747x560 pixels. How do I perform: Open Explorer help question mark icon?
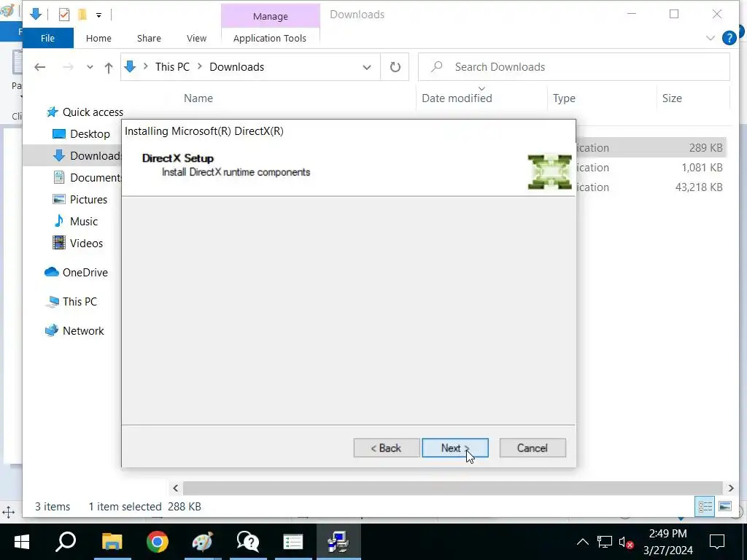coord(729,38)
